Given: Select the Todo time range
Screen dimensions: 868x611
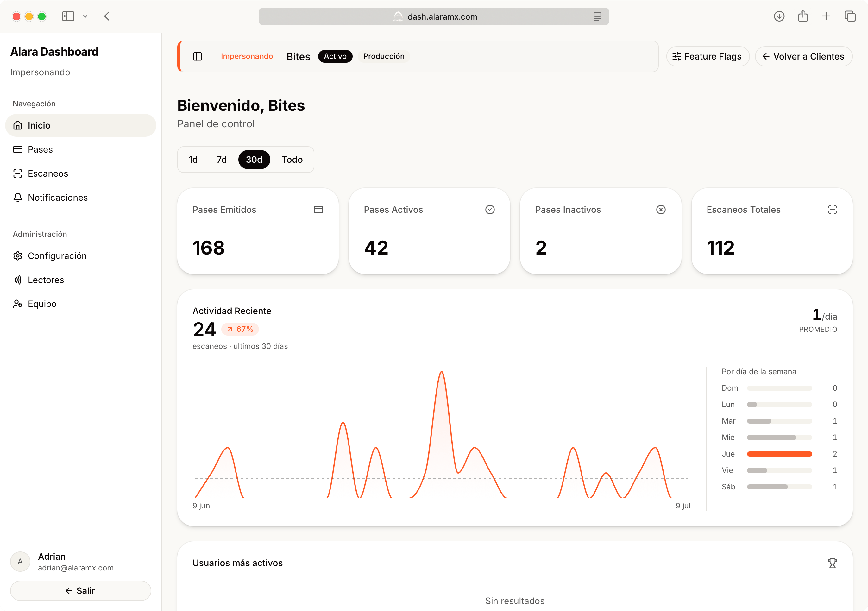Looking at the screenshot, I should pos(292,160).
